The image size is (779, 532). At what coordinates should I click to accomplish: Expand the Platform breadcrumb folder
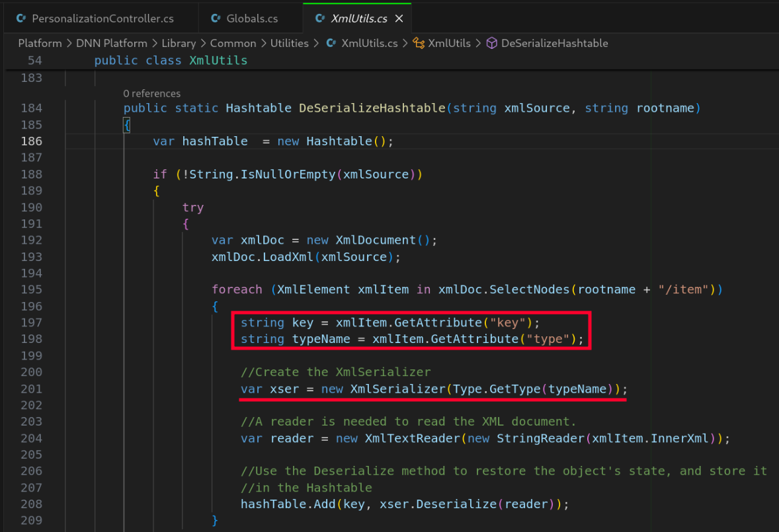[x=40, y=43]
